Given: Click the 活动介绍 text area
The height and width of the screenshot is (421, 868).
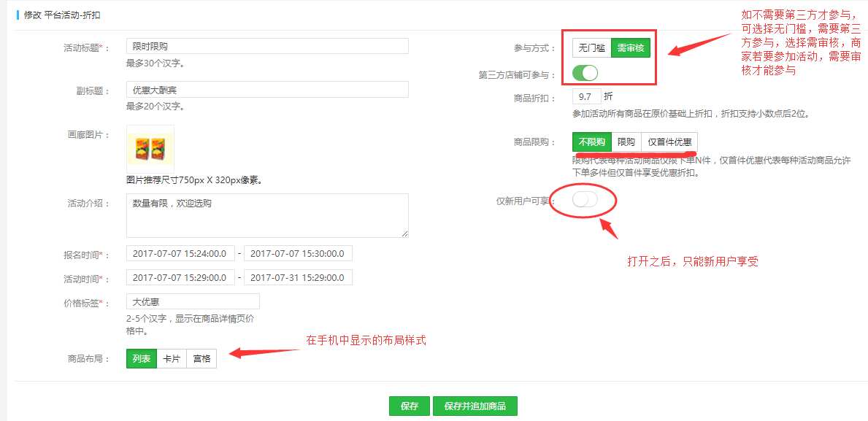Looking at the screenshot, I should click(266, 215).
